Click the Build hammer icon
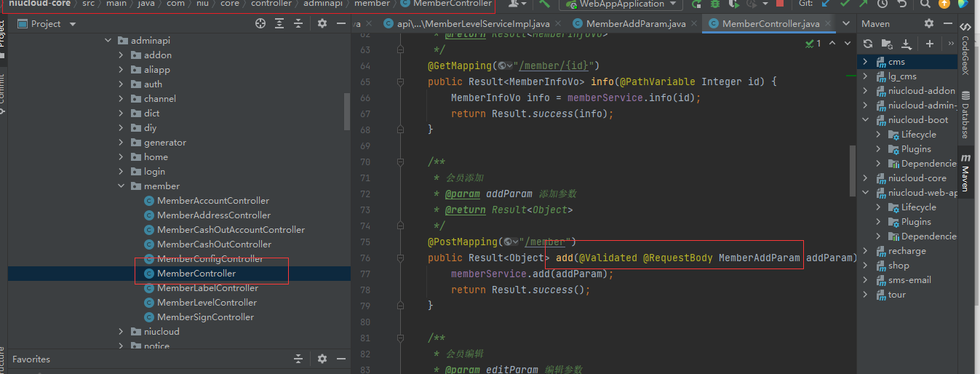The height and width of the screenshot is (374, 980). click(544, 4)
